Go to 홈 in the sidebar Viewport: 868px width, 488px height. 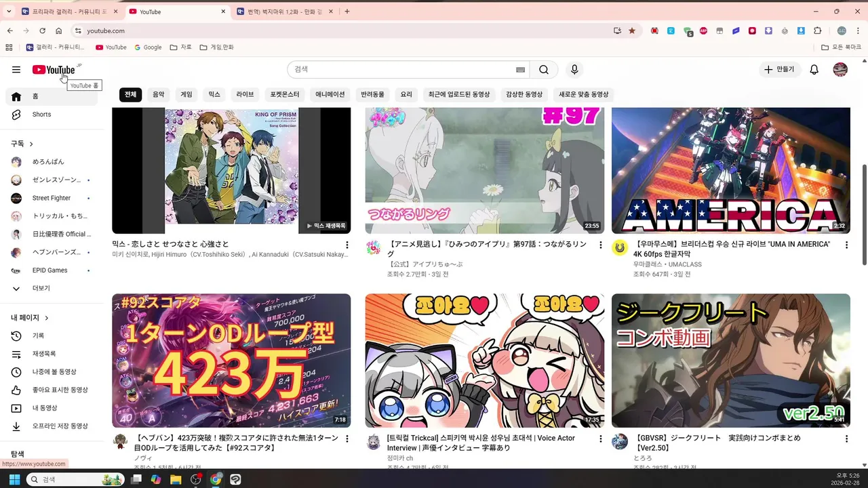pyautogui.click(x=52, y=96)
